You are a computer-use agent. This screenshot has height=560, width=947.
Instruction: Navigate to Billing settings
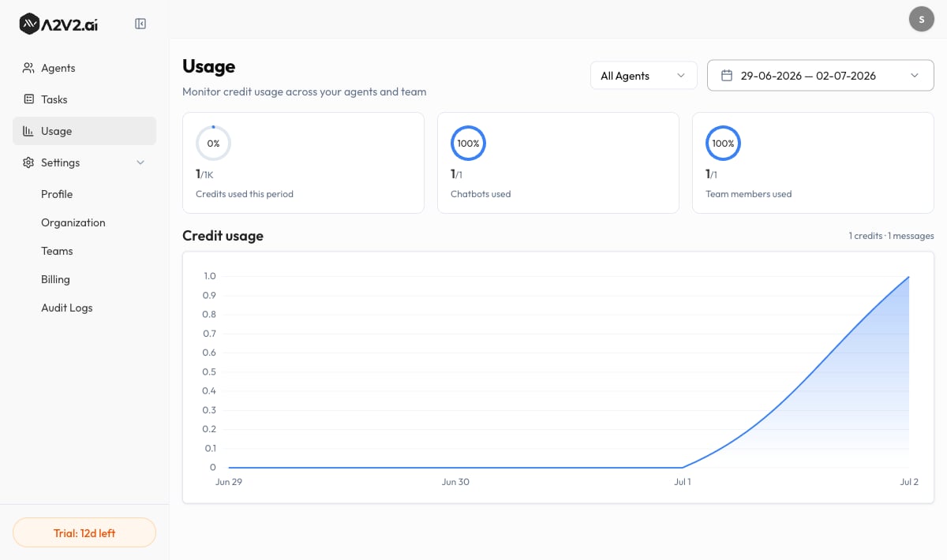55,279
